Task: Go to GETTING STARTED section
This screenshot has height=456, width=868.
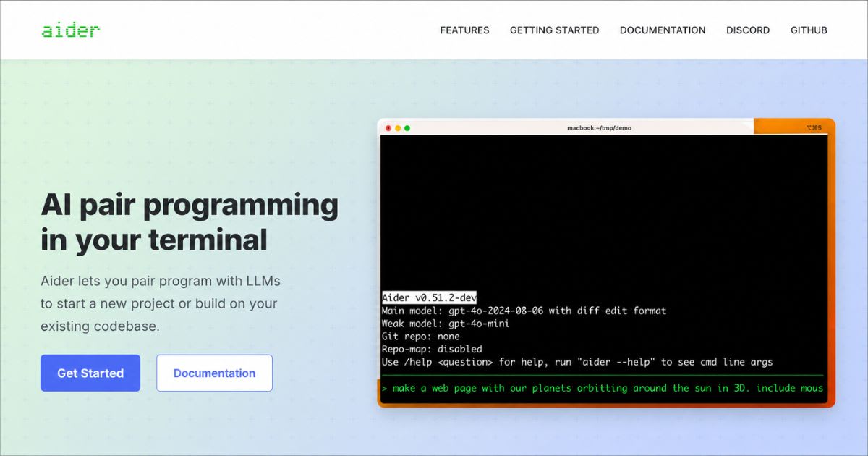Action: coord(554,30)
